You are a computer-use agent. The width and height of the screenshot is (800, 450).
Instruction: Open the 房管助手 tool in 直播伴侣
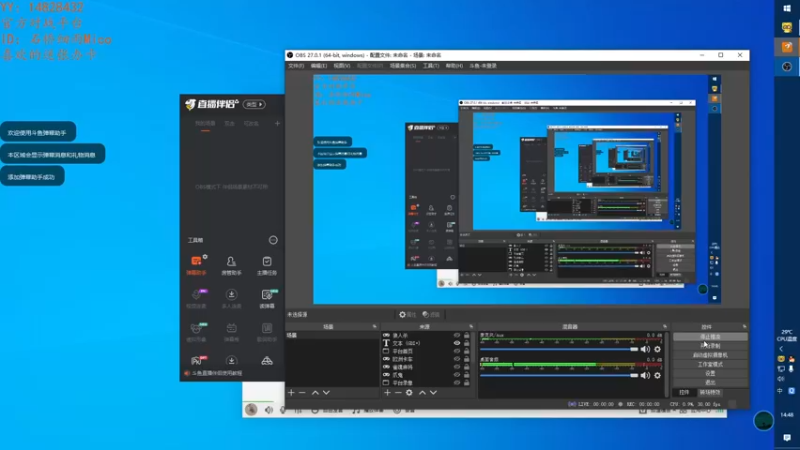[x=231, y=266]
